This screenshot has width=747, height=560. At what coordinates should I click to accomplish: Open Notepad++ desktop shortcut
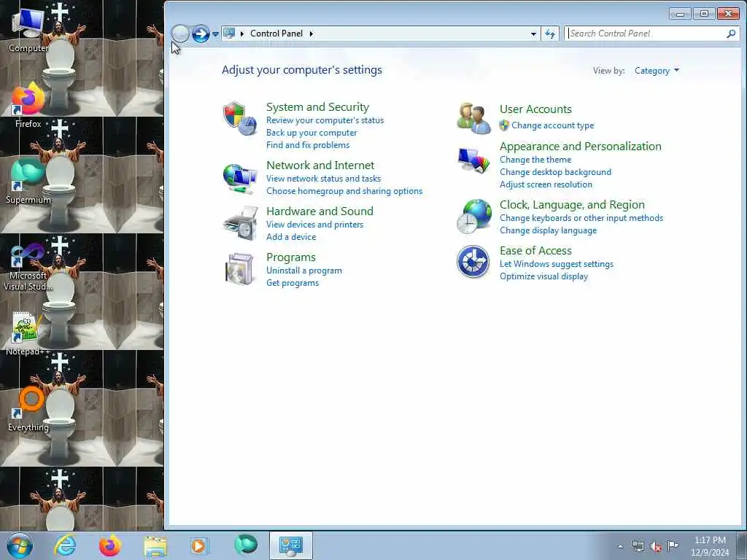[28, 333]
